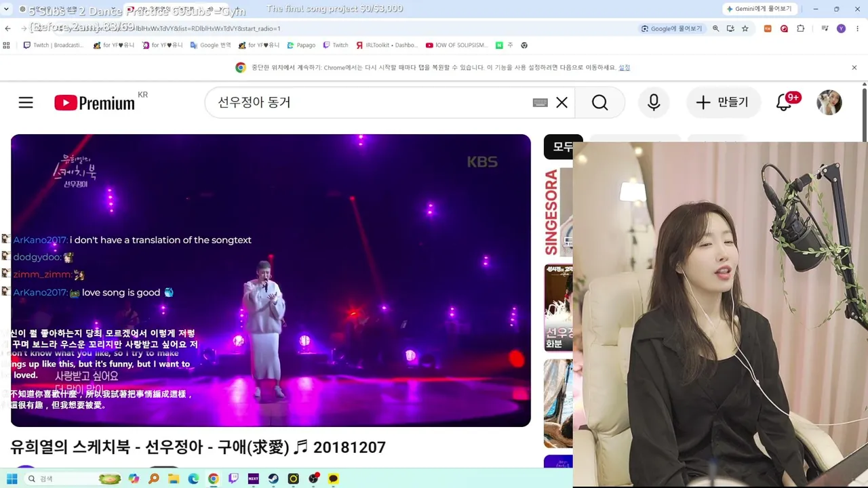Viewport: 868px width, 488px height.
Task: Open Chrome apps grid shortcut
Action: tap(7, 45)
